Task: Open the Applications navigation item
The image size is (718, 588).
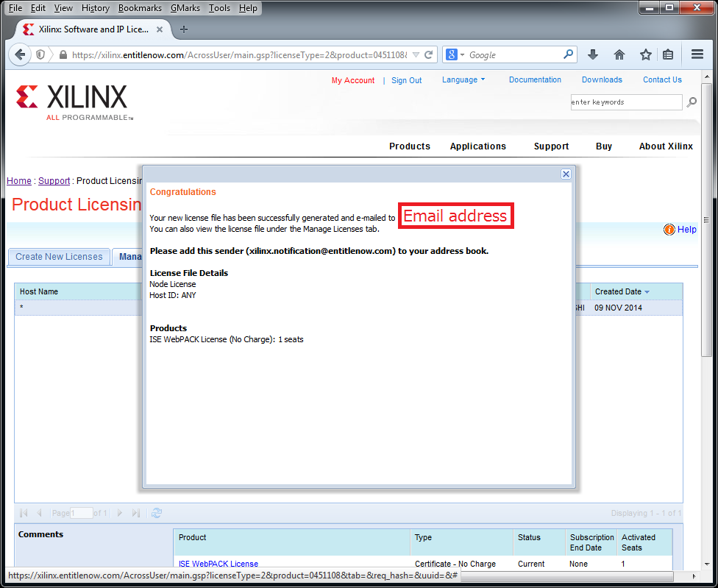Action: click(x=478, y=146)
